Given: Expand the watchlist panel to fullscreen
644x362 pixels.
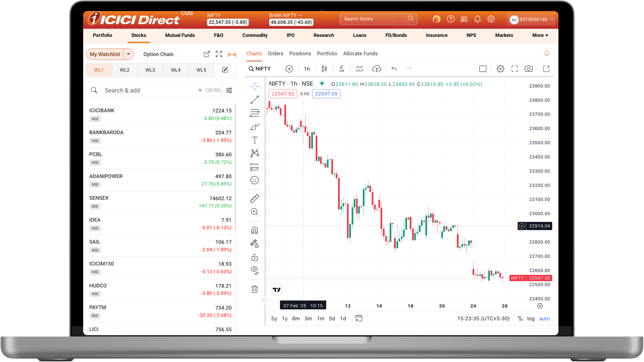Looking at the screenshot, I should [219, 54].
